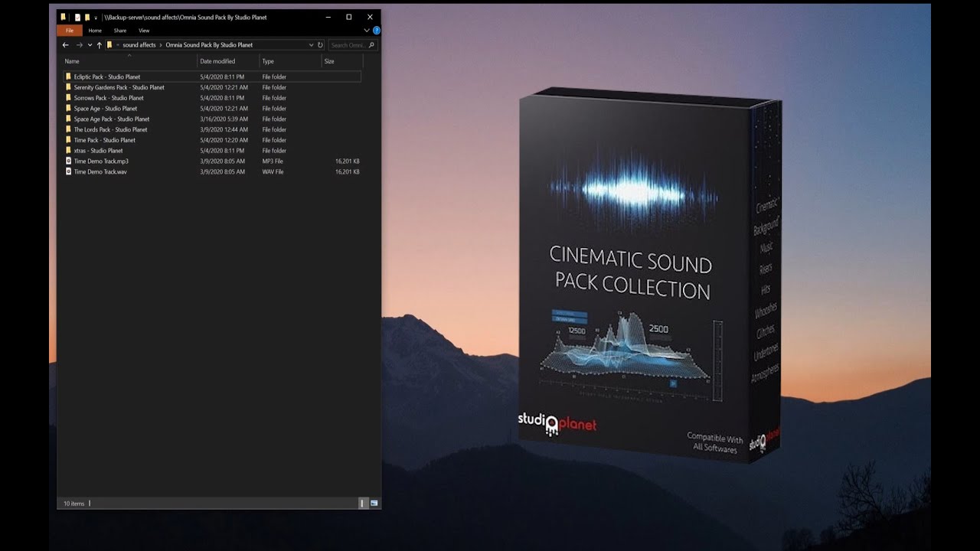Click the '3/9/2020 12:44 AM' date cell
Viewport: 980px width, 551px height.
(x=223, y=130)
